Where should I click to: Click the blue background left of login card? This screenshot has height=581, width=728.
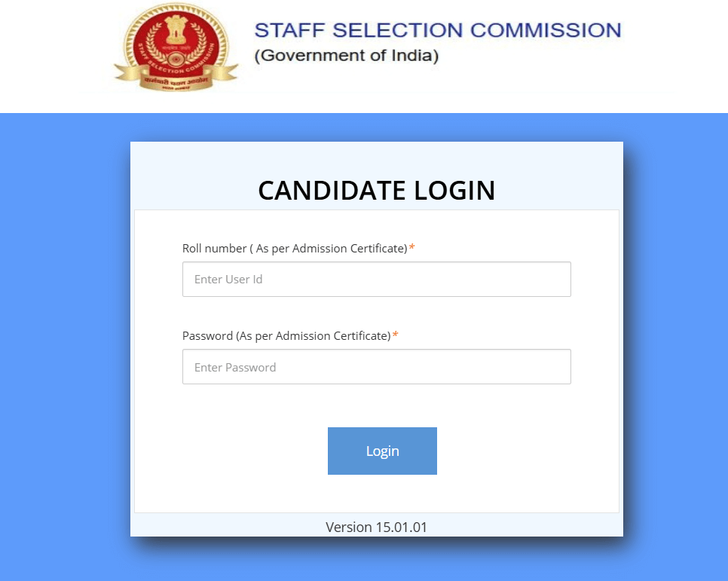64,339
